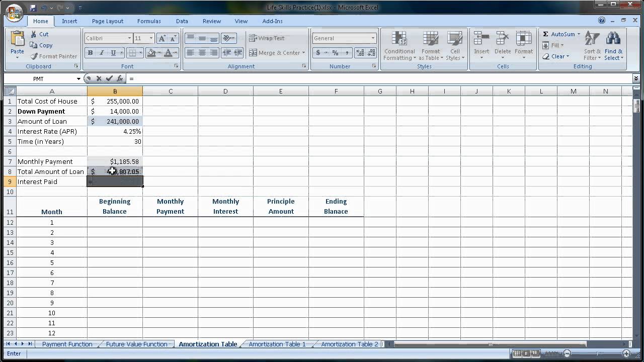This screenshot has height=362, width=644.
Task: Toggle Wrap Text for the cell
Action: 267,38
